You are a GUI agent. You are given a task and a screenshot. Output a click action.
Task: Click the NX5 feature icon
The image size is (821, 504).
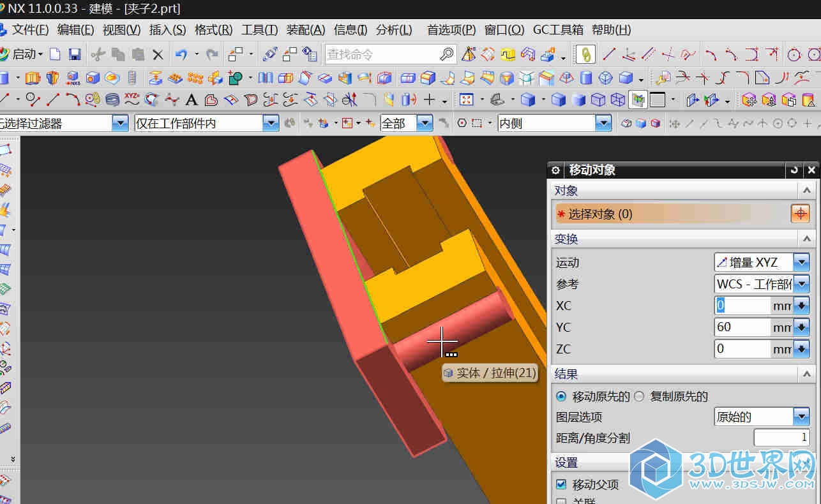point(73,78)
